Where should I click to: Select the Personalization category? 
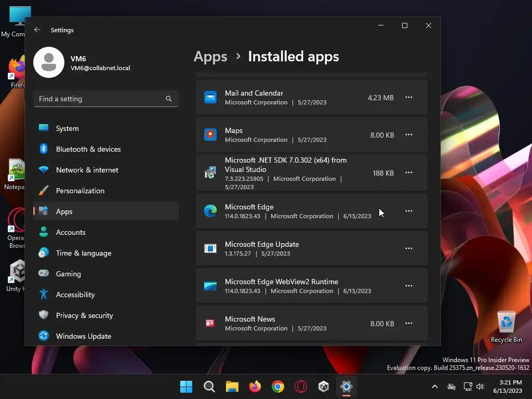[106, 191]
